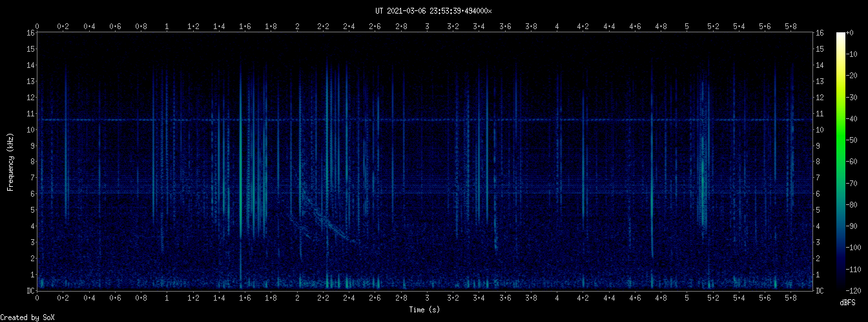Click the green -60 dBFS region of the color bar
This screenshot has width=868, height=322.
click(840, 162)
